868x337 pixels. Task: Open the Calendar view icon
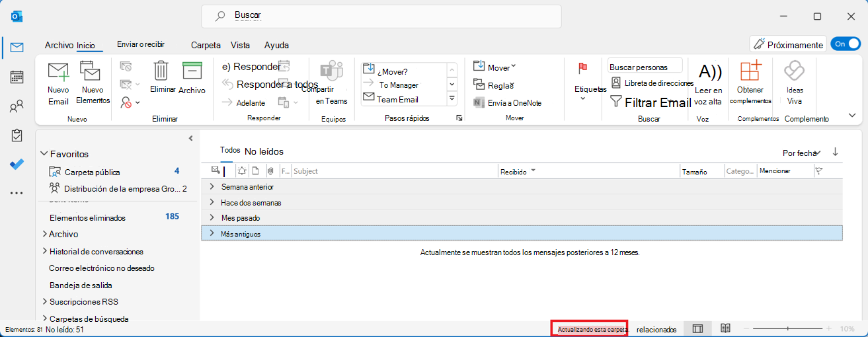pos(17,77)
